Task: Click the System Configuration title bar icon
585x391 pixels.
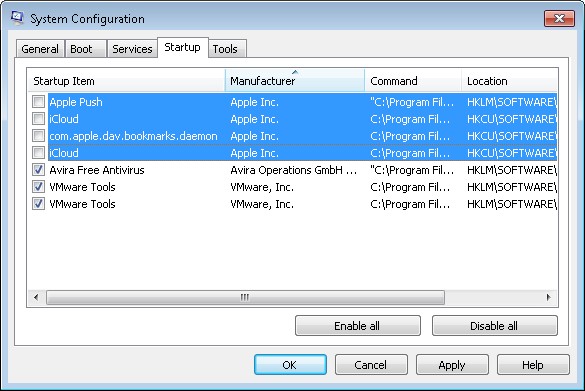Action: pyautogui.click(x=17, y=18)
